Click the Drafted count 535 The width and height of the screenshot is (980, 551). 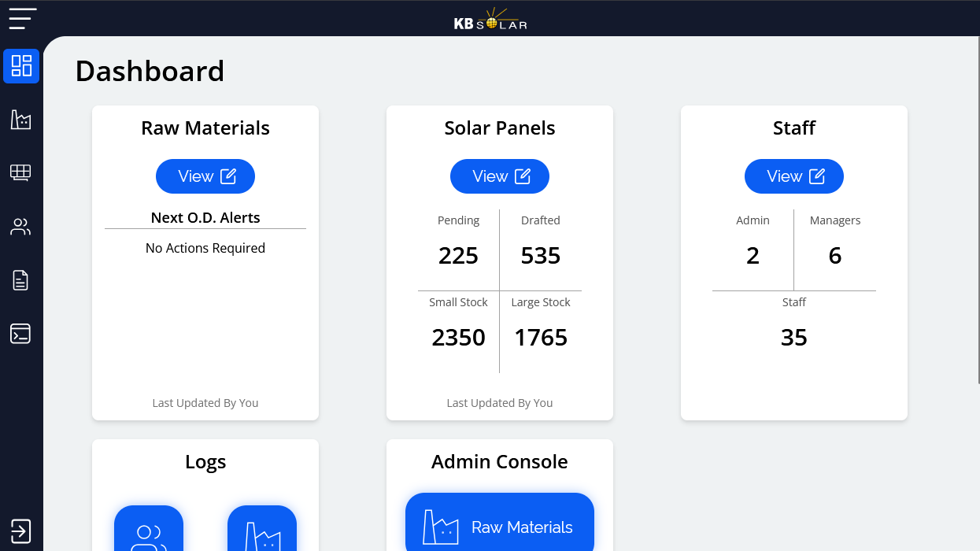point(541,256)
